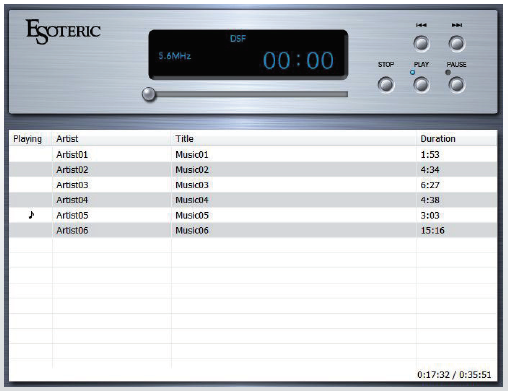Start playback with the PLAY button
The width and height of the screenshot is (508, 391).
pyautogui.click(x=421, y=84)
